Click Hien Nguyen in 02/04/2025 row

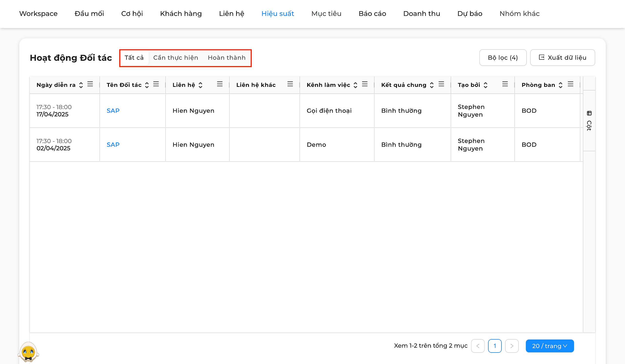(x=193, y=145)
